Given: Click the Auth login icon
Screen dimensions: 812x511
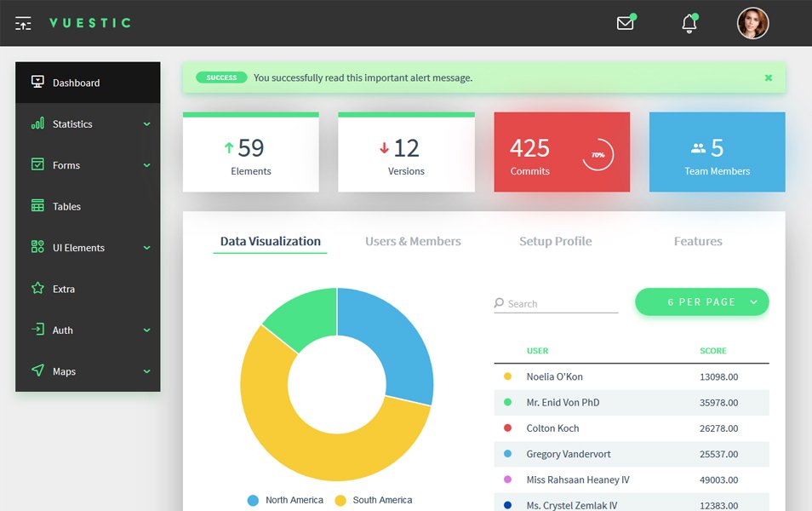Looking at the screenshot, I should [x=37, y=329].
